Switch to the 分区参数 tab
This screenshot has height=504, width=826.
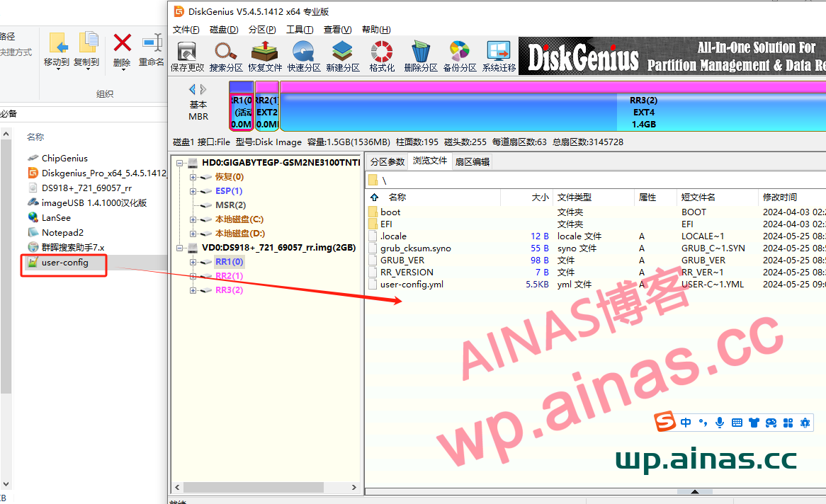[x=387, y=161]
